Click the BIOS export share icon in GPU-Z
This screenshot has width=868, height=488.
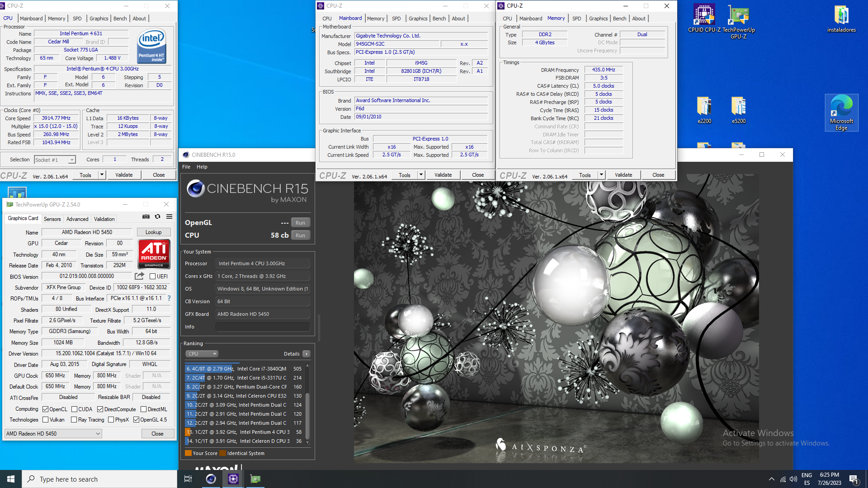pos(139,276)
